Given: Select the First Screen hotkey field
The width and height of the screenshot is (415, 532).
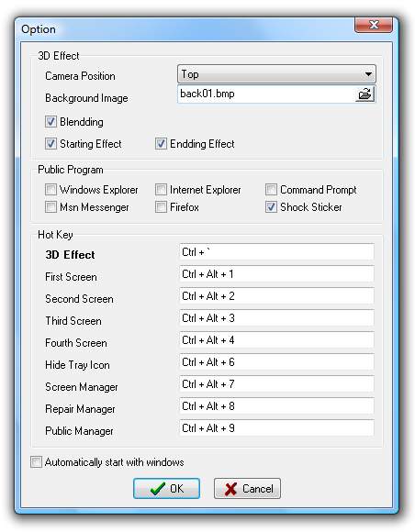Looking at the screenshot, I should tap(276, 274).
